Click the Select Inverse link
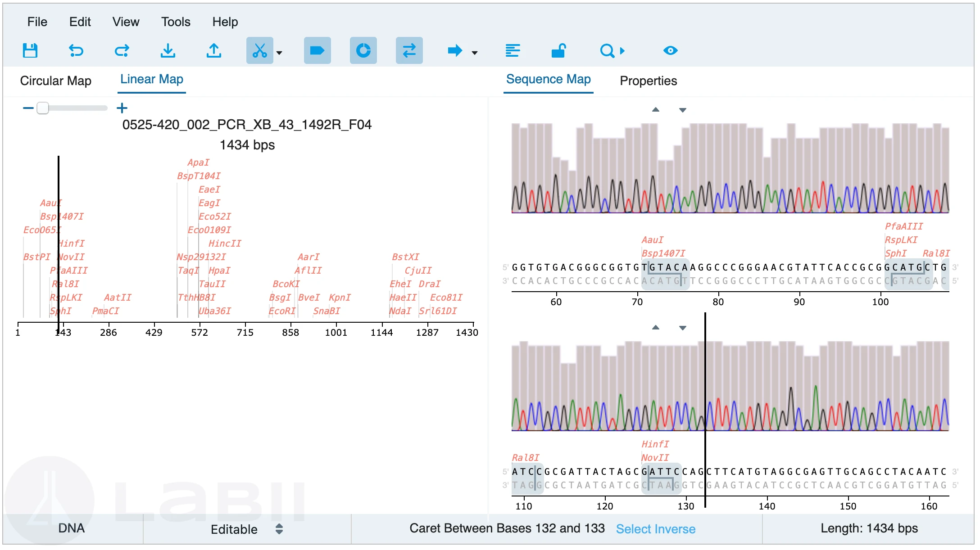The height and width of the screenshot is (550, 980). (655, 529)
